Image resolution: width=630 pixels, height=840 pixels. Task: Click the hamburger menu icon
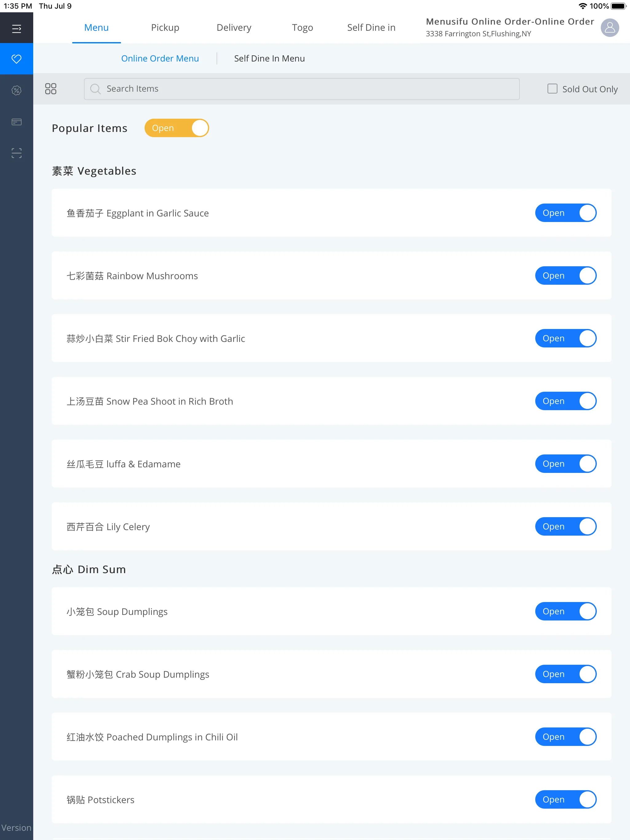point(16,27)
